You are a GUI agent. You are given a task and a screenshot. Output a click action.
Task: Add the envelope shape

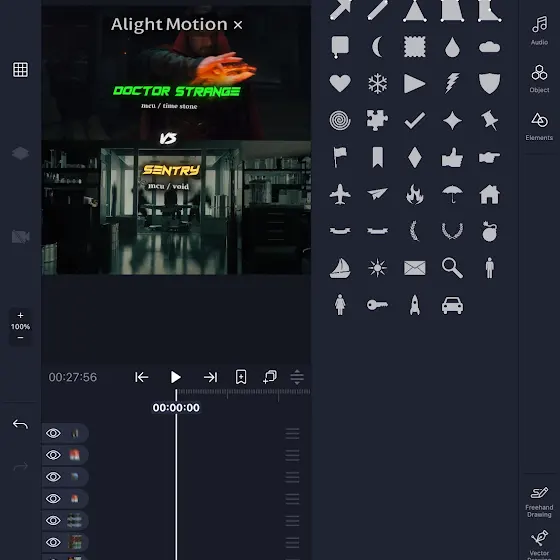(x=415, y=268)
